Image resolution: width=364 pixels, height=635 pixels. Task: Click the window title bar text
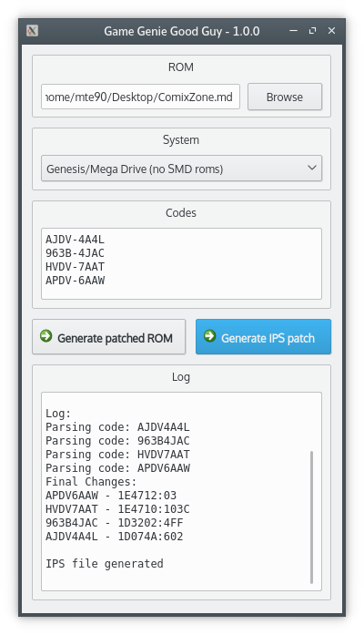pyautogui.click(x=182, y=31)
